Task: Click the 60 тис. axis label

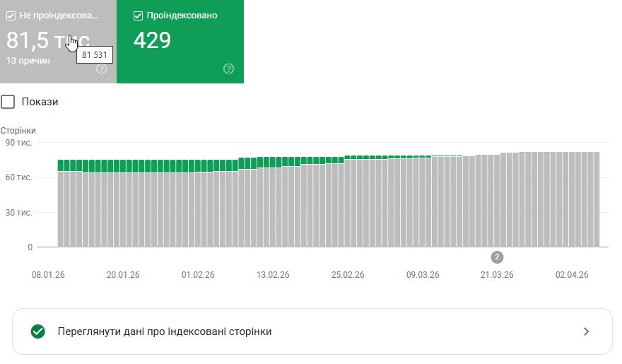Action: coord(18,177)
